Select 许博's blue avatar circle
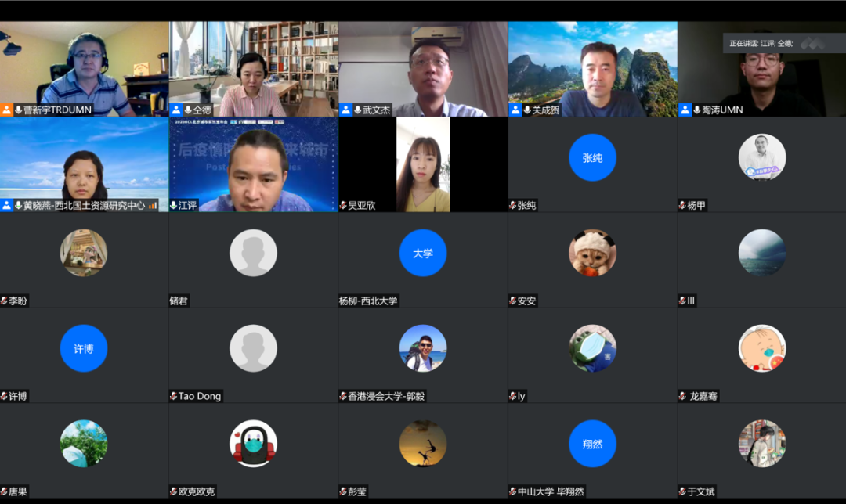Image resolution: width=846 pixels, height=504 pixels. click(84, 348)
